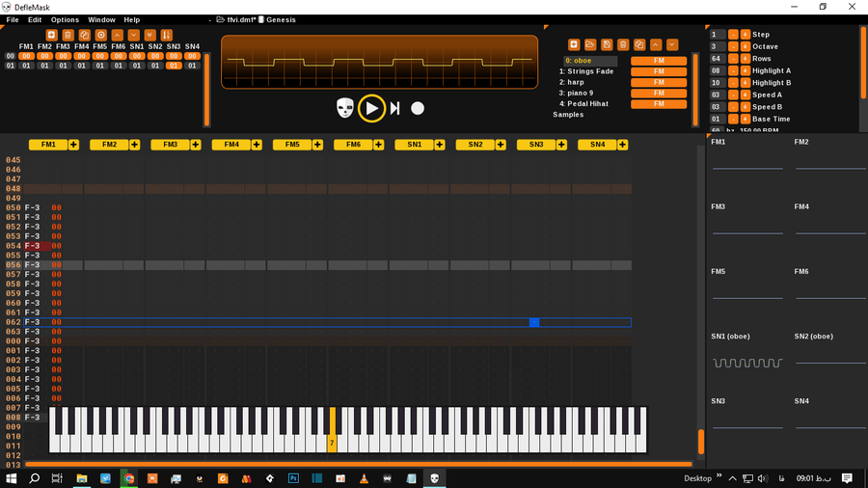Toggle mute on the FM3 channel header
Screen dimensions: 868x488
click(170, 145)
